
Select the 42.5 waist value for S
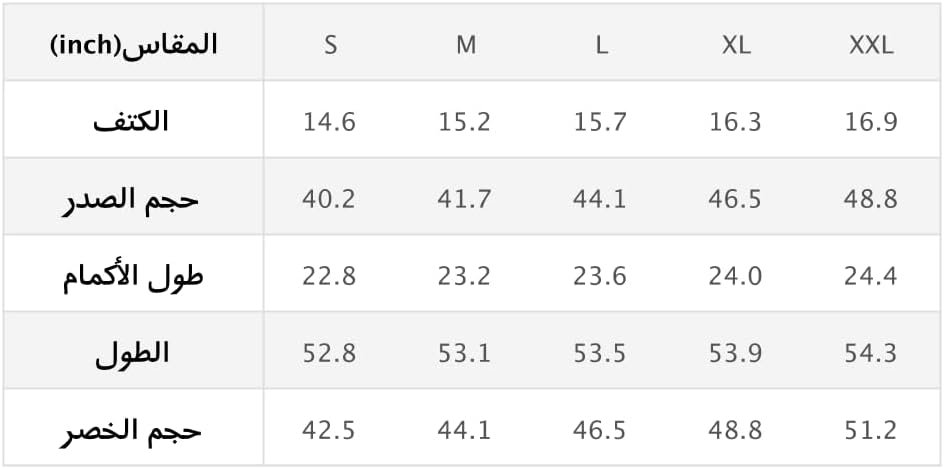tap(329, 430)
